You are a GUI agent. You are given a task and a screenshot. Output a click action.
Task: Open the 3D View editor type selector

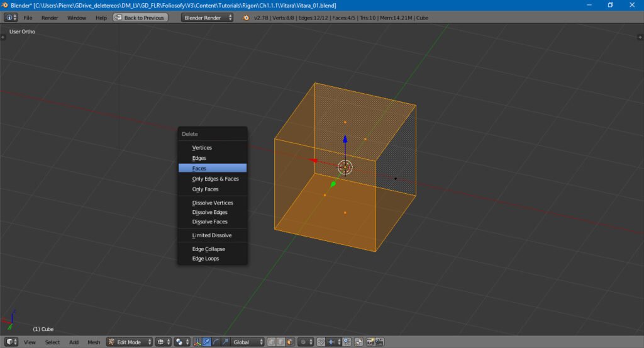[11, 342]
